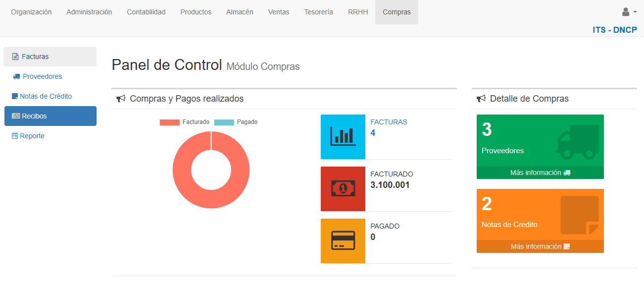Click Más información under Notas de Credito

click(x=540, y=246)
